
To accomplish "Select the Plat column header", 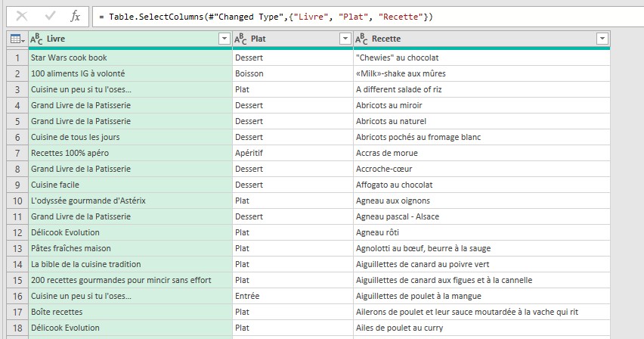I will (x=287, y=39).
